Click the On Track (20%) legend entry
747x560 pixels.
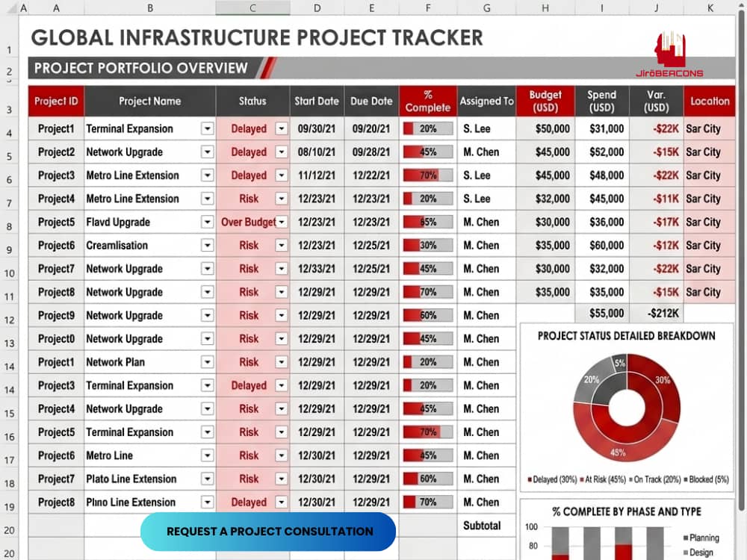655,479
